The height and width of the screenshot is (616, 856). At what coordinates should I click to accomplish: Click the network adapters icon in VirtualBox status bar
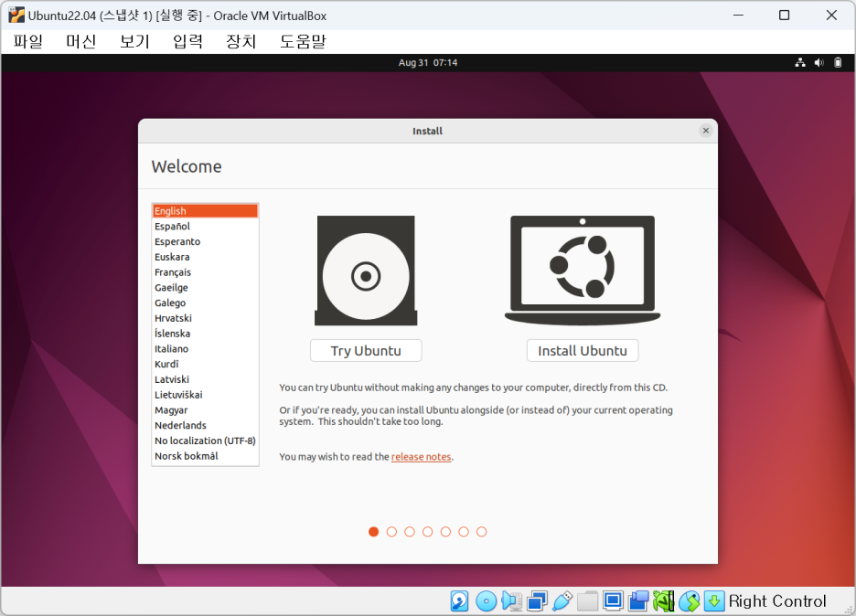[537, 600]
